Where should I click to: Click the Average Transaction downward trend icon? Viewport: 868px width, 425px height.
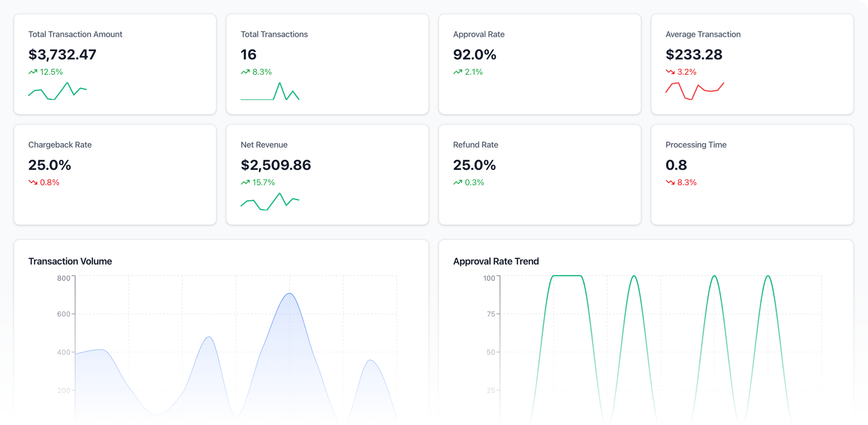(x=670, y=72)
